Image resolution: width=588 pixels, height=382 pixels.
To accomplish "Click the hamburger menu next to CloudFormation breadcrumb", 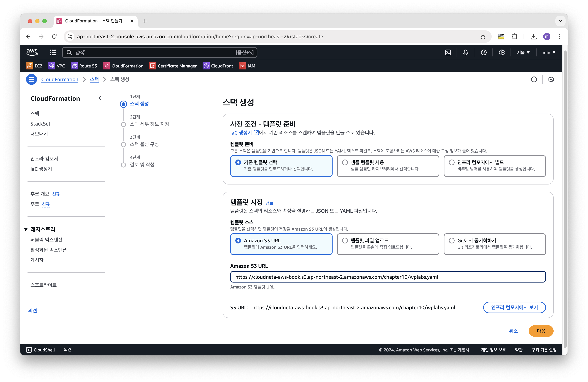I will pyautogui.click(x=31, y=79).
